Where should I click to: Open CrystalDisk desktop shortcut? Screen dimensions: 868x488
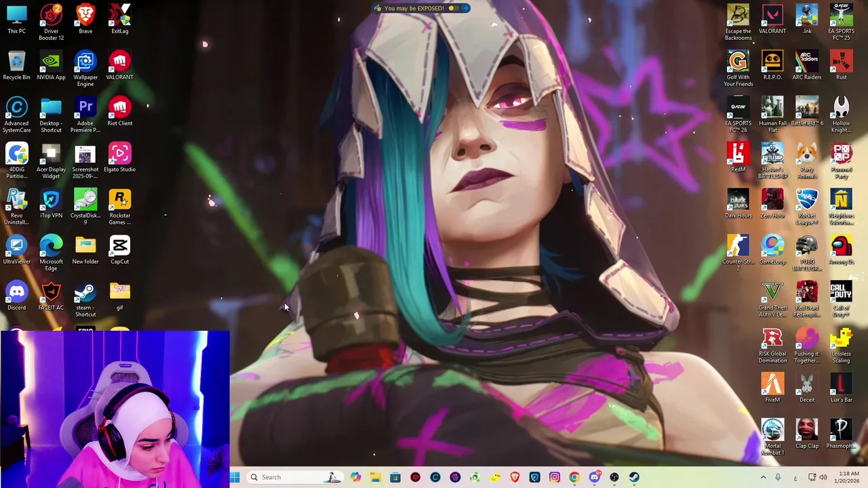pyautogui.click(x=85, y=206)
